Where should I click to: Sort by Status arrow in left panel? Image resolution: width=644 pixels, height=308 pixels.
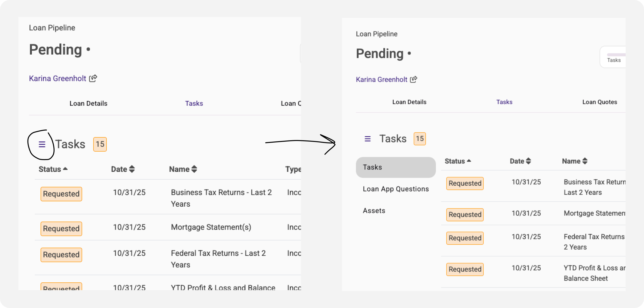pyautogui.click(x=65, y=169)
